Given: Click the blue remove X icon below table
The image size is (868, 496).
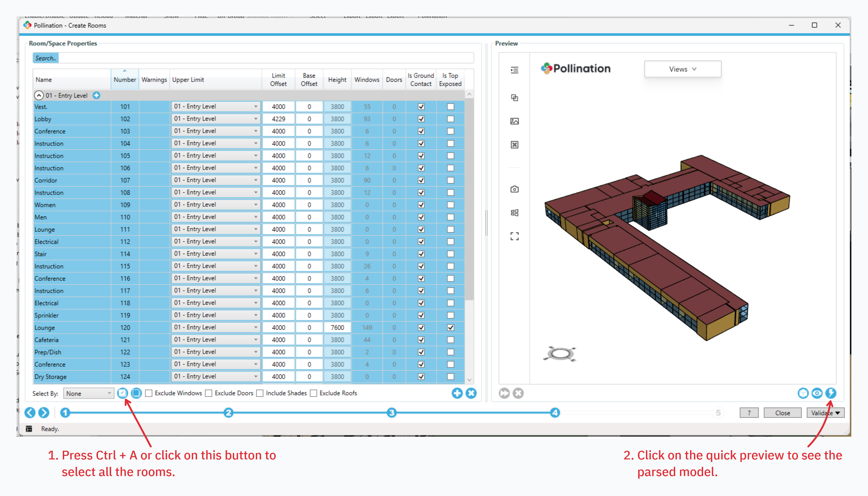Looking at the screenshot, I should (x=471, y=393).
